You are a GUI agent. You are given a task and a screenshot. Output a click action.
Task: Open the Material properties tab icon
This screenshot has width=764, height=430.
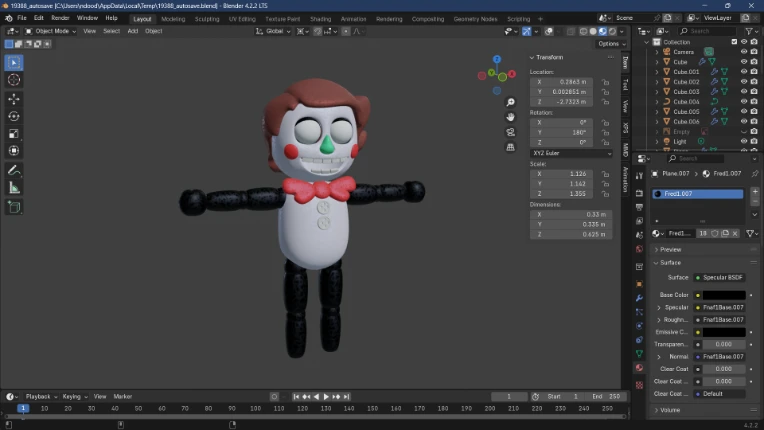coord(639,368)
